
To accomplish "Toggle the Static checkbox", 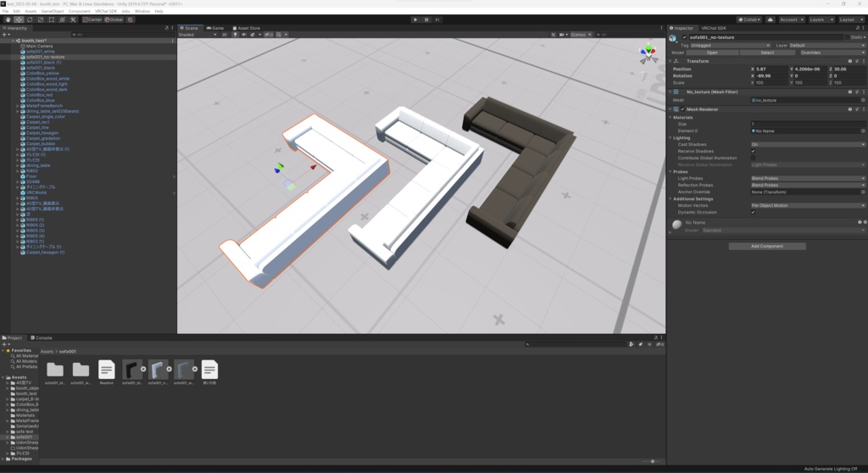I will click(x=848, y=37).
